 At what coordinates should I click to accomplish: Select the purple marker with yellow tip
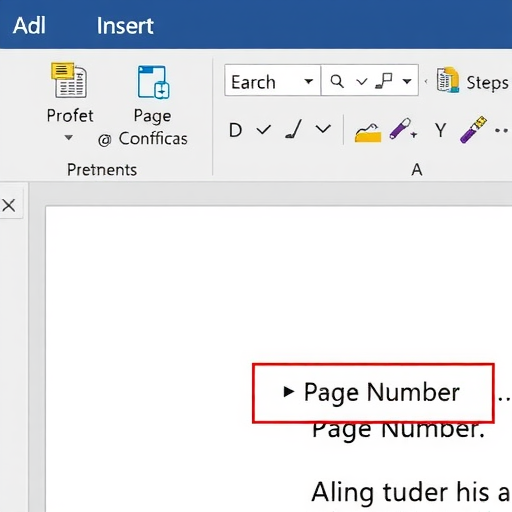tap(473, 129)
